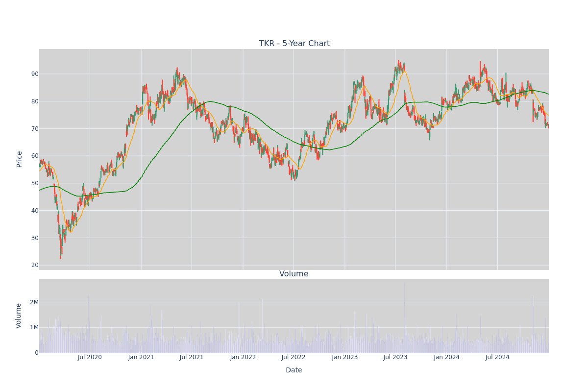Image resolution: width=588 pixels, height=392 pixels.
Task: Pick the "Jul 2024" date tick label
Action: click(497, 357)
